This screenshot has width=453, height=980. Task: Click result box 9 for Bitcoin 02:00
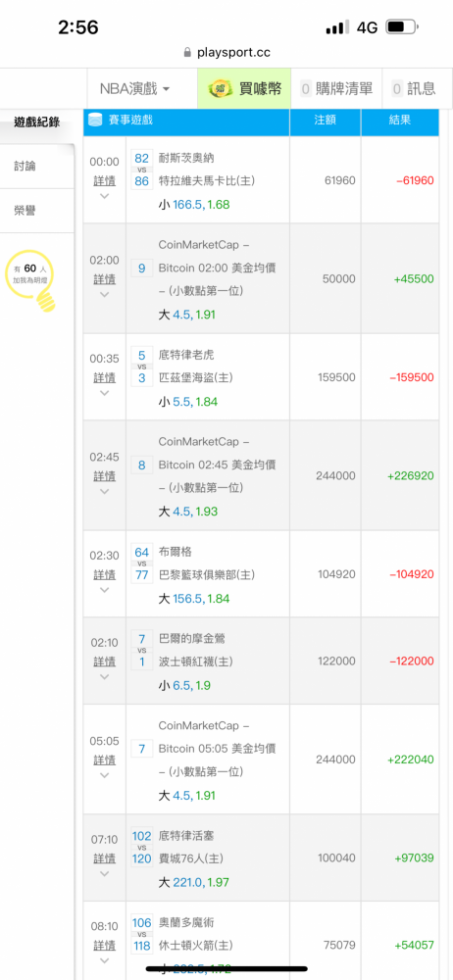(142, 269)
